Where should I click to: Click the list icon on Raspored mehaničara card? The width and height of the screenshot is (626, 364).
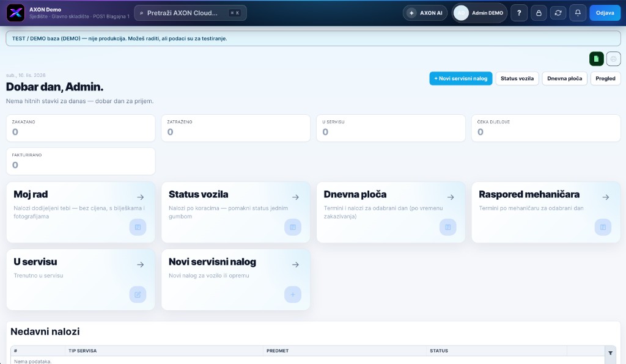[603, 227]
